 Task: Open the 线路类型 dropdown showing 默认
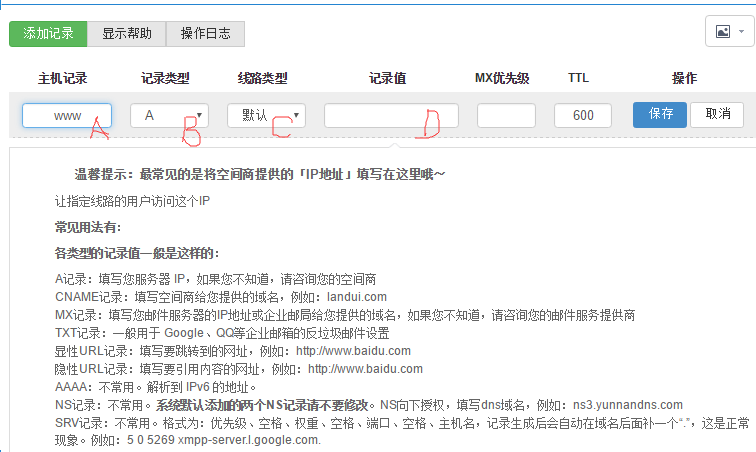click(266, 115)
